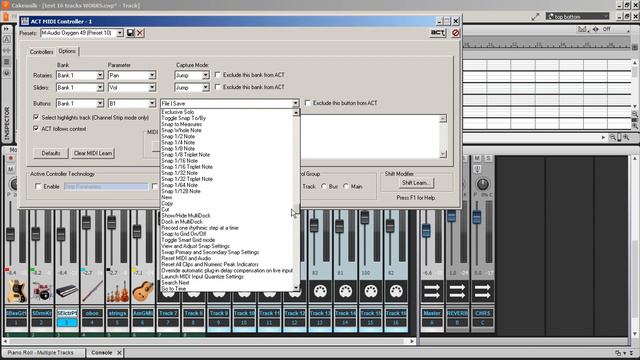Click the diagonal expand arrows icon
Screen dimensions: 640x360
click(x=536, y=16)
